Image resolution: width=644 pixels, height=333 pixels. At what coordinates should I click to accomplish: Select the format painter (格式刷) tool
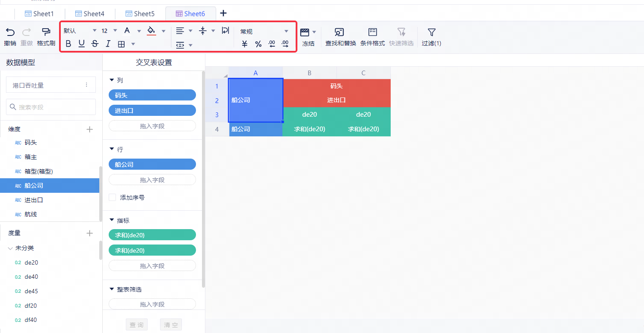[46, 32]
